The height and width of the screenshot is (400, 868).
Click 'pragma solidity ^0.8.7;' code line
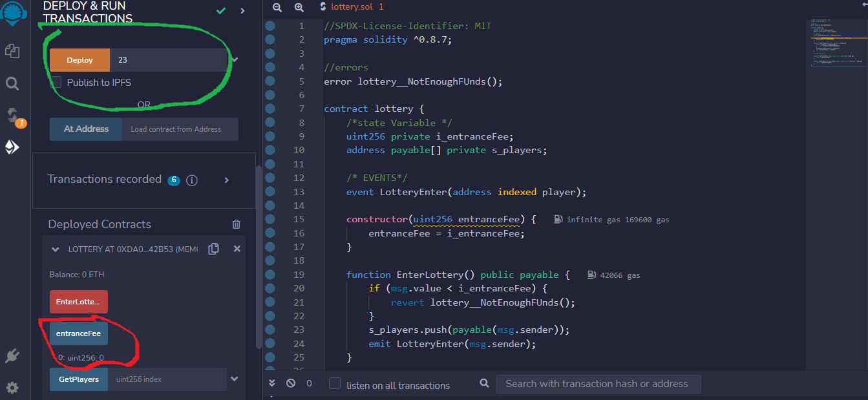(388, 40)
